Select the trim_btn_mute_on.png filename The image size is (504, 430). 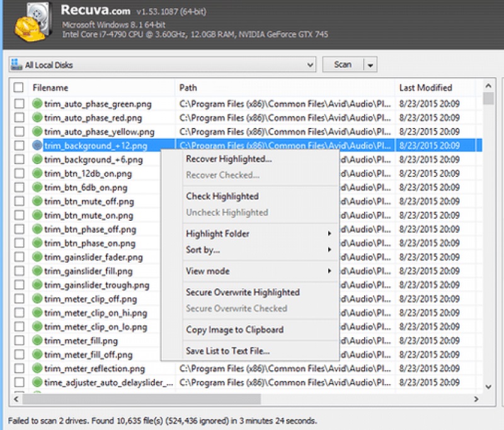(x=88, y=215)
